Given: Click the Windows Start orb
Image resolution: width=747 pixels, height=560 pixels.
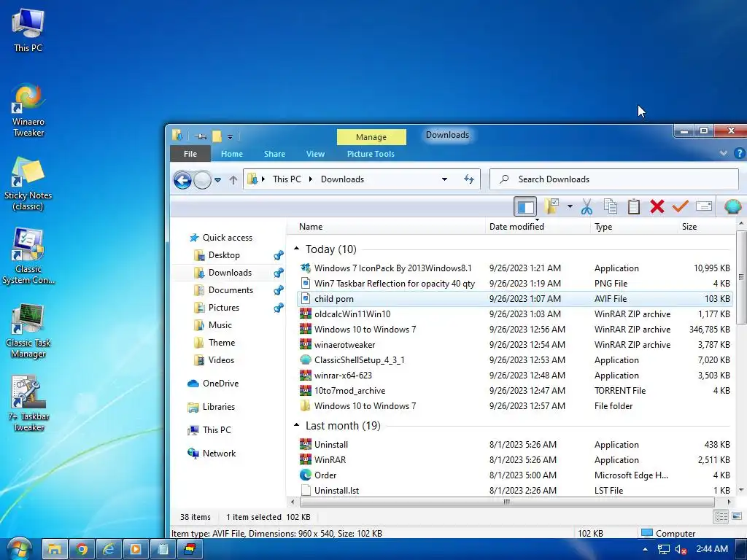Looking at the screenshot, I should click(18, 548).
